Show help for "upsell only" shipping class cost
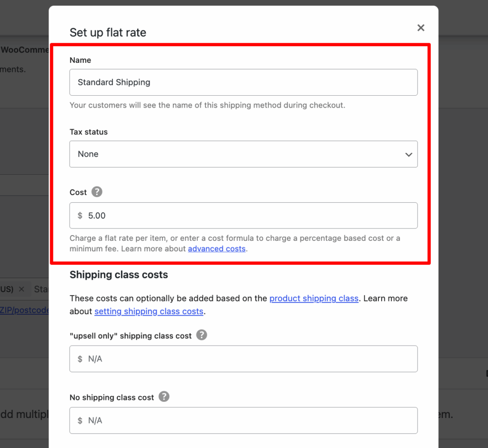 pyautogui.click(x=202, y=335)
